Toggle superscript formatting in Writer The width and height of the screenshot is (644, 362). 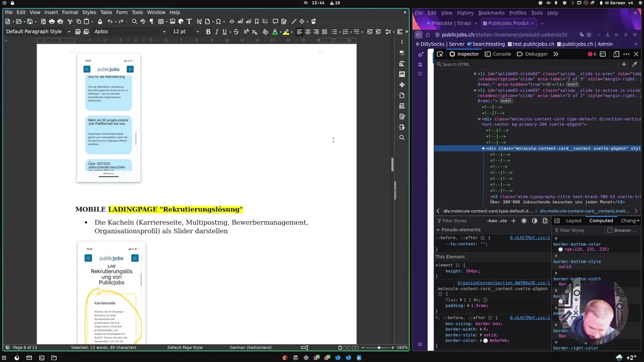pos(246,32)
